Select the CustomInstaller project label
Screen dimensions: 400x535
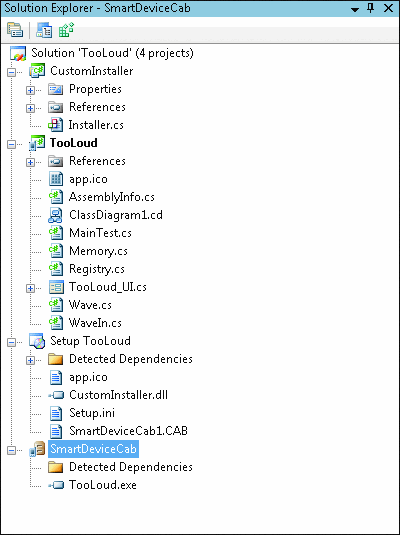[91, 71]
